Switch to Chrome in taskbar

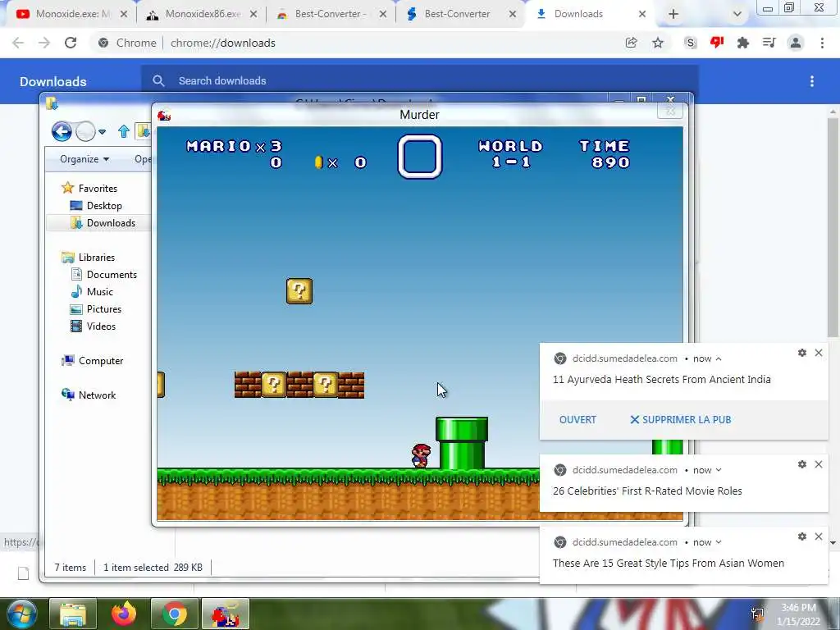click(175, 614)
